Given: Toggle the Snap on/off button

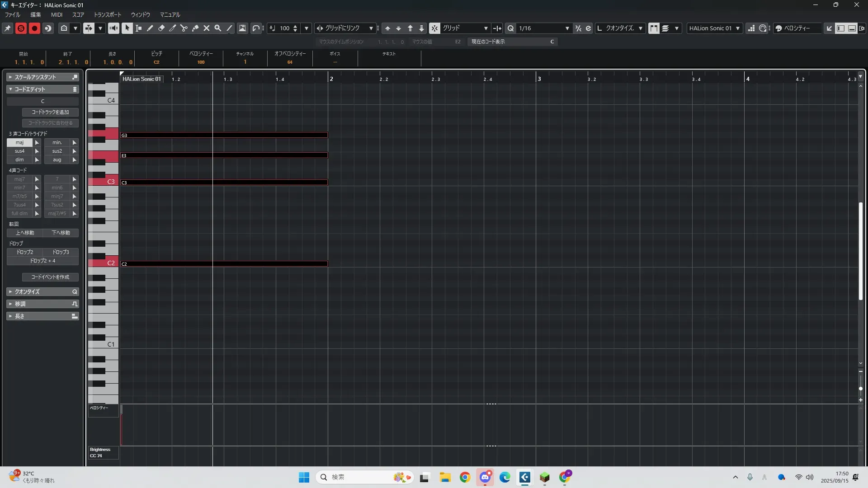Looking at the screenshot, I should coord(434,28).
